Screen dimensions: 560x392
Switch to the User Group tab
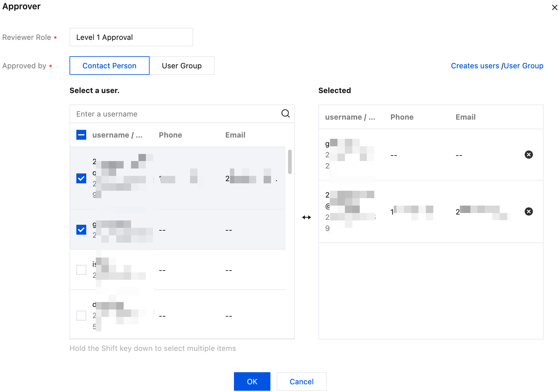182,66
